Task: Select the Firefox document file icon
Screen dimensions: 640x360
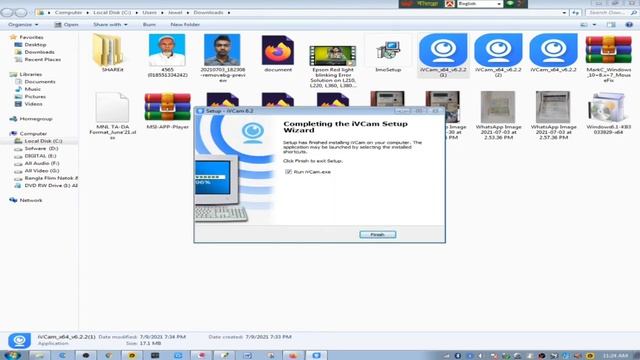Action: pos(278,50)
